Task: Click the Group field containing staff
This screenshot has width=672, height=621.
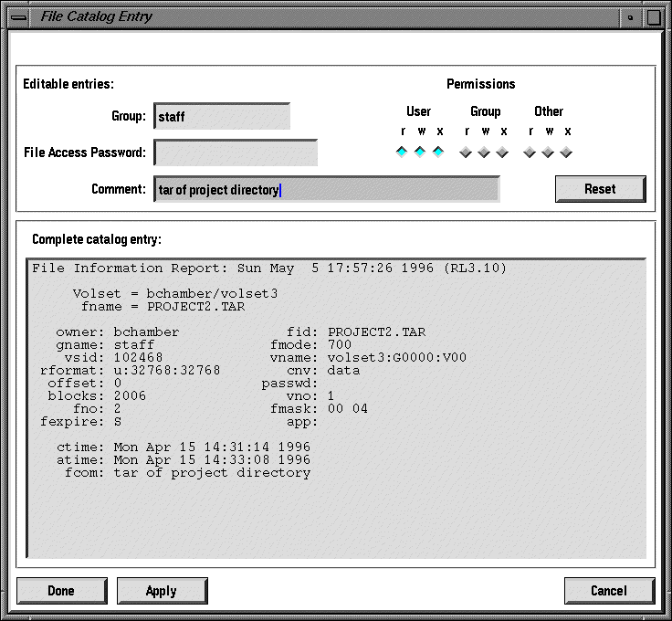Action: 222,117
